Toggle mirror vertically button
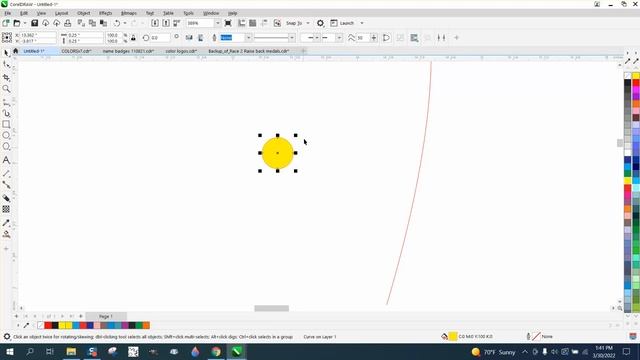 200,38
